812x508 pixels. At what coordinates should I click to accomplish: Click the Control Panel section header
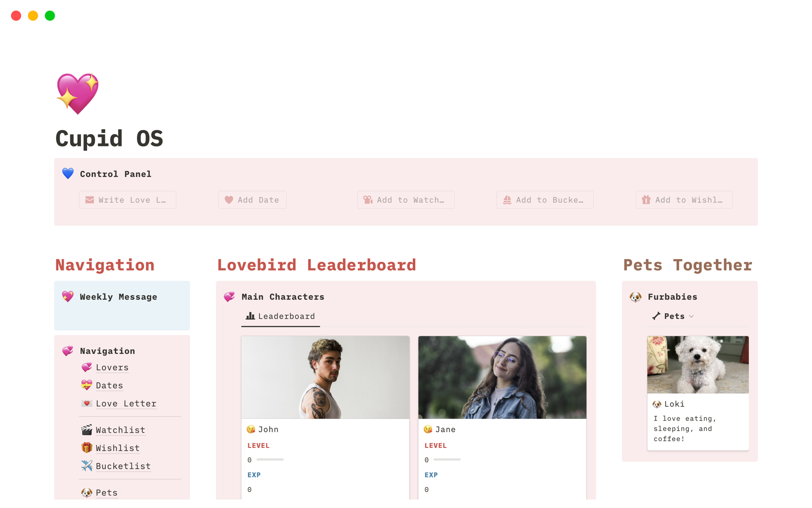(x=115, y=174)
